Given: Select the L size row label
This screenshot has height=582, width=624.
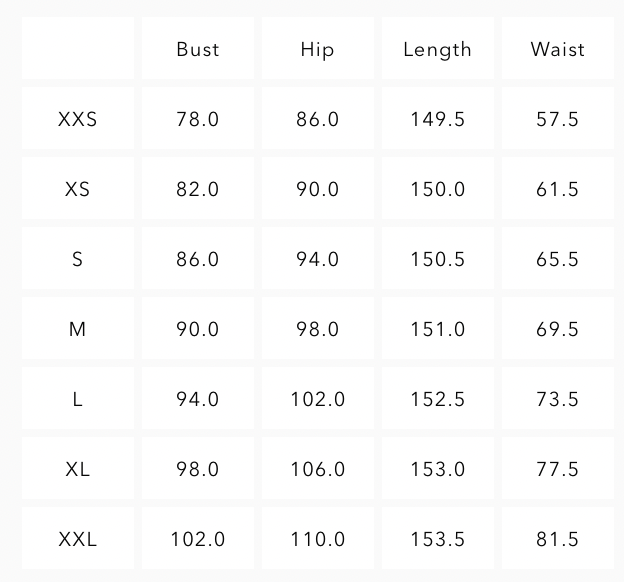Looking at the screenshot, I should click(x=78, y=399).
